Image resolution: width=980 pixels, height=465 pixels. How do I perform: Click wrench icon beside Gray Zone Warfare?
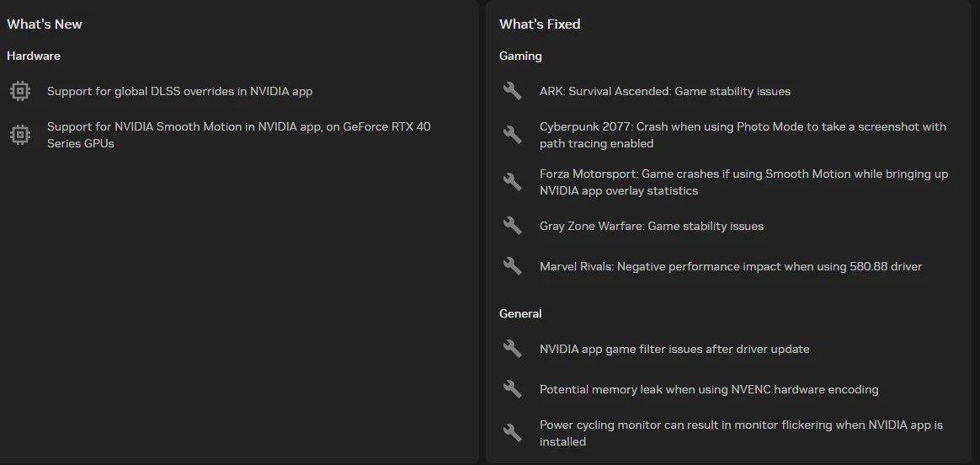pyautogui.click(x=512, y=226)
